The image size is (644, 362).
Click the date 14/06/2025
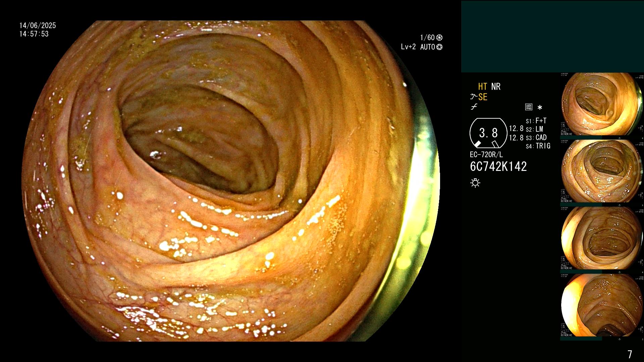(x=38, y=25)
